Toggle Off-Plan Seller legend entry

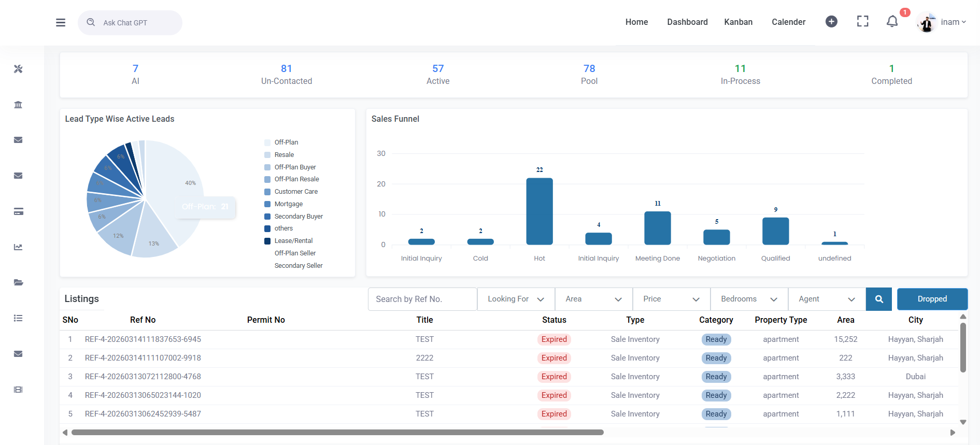[x=295, y=253]
